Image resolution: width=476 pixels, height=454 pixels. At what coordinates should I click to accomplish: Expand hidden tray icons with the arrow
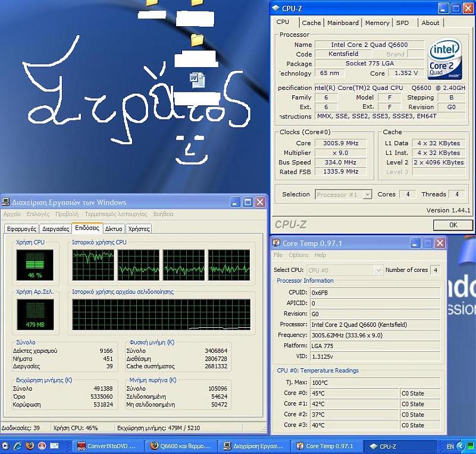(461, 446)
